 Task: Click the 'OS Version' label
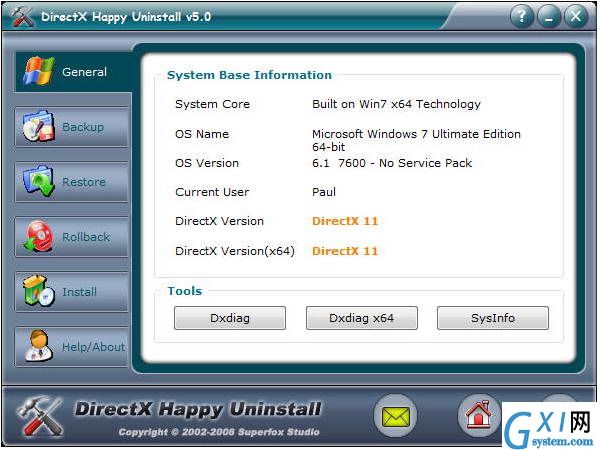tap(207, 163)
